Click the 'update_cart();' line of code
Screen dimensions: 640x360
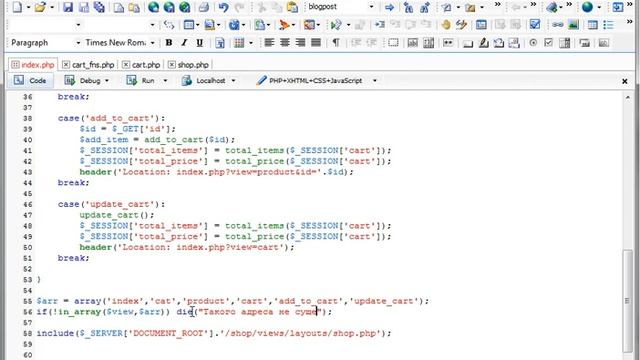tap(117, 215)
